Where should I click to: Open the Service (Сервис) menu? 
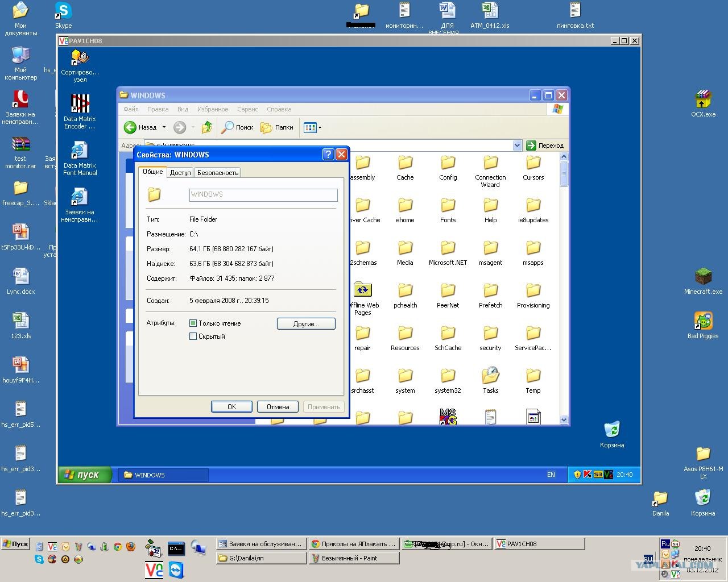point(247,109)
